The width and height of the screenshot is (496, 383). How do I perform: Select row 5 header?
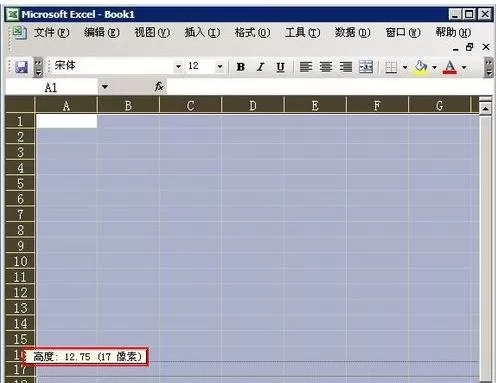(20, 183)
